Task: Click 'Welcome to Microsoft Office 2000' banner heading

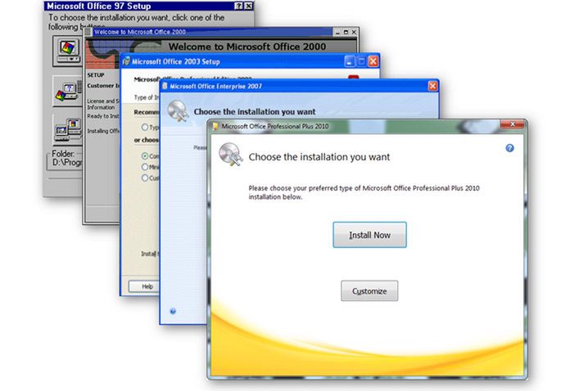Action: pyautogui.click(x=247, y=47)
